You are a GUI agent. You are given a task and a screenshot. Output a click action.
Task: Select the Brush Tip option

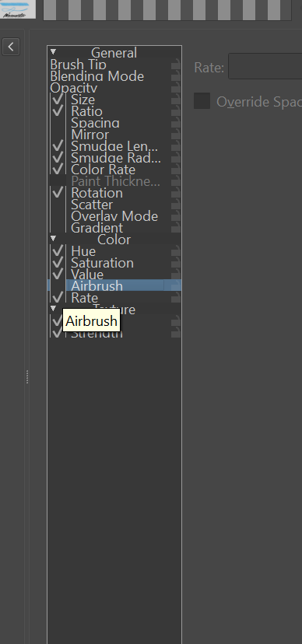78,65
